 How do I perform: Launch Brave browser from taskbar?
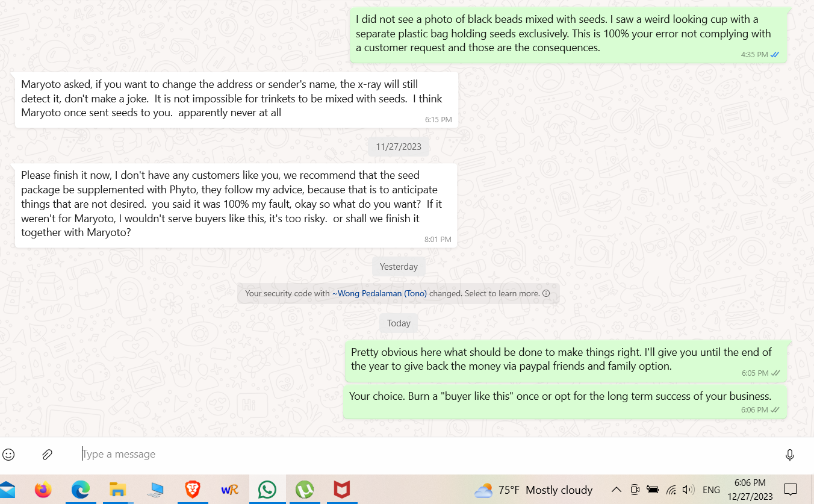(x=192, y=490)
